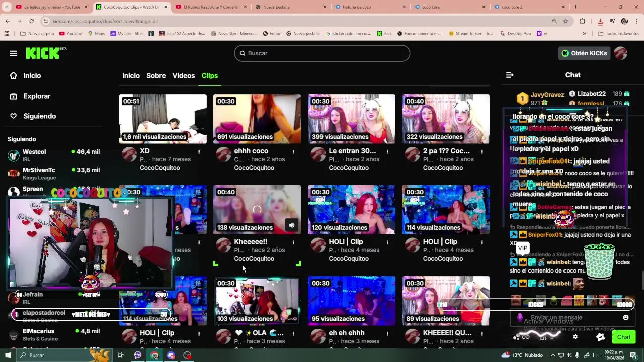Open the emoji picker in message box
644x362 pixels.
click(626, 317)
